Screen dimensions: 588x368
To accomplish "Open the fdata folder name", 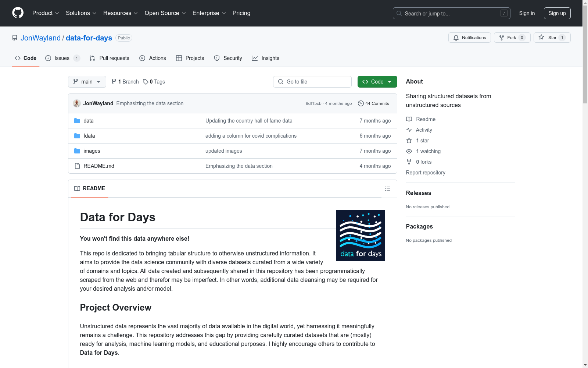I will (x=89, y=136).
